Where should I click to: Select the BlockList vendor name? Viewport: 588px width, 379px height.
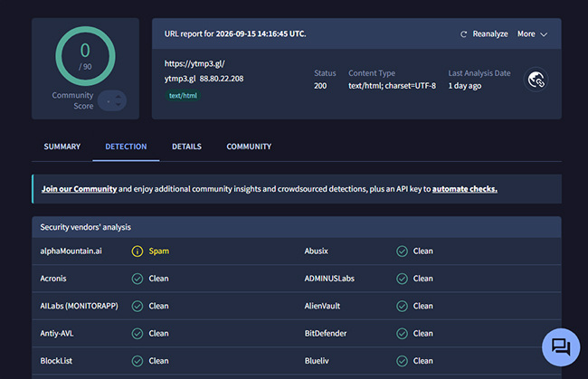tap(56, 361)
